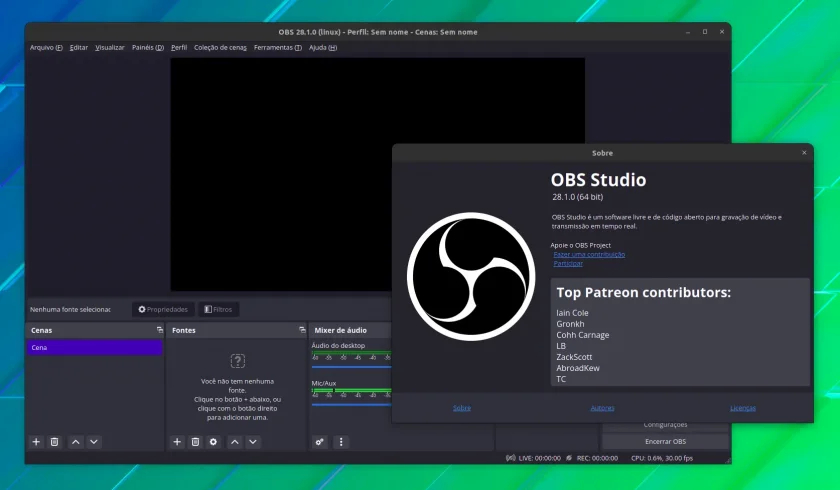The image size is (840, 490).
Task: Click the OBS logo in the Sobre dialog
Action: click(x=471, y=276)
